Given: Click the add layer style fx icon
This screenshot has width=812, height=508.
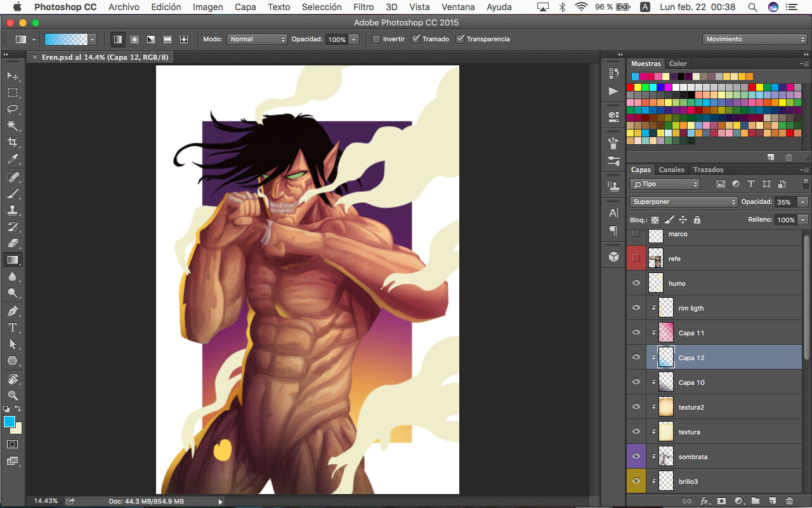Looking at the screenshot, I should (x=704, y=501).
